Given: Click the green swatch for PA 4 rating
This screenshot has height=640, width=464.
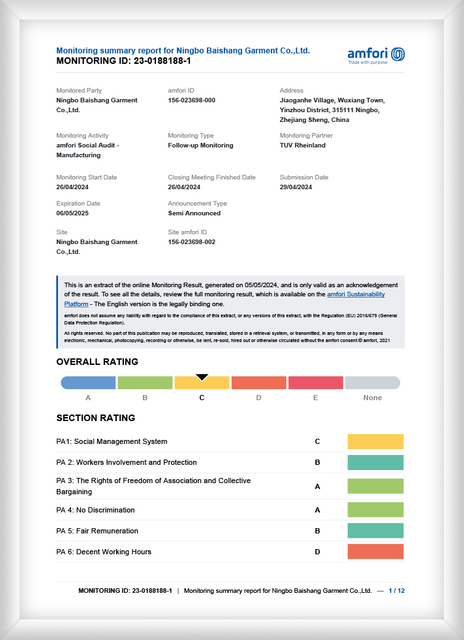Looking at the screenshot, I should pyautogui.click(x=375, y=510).
